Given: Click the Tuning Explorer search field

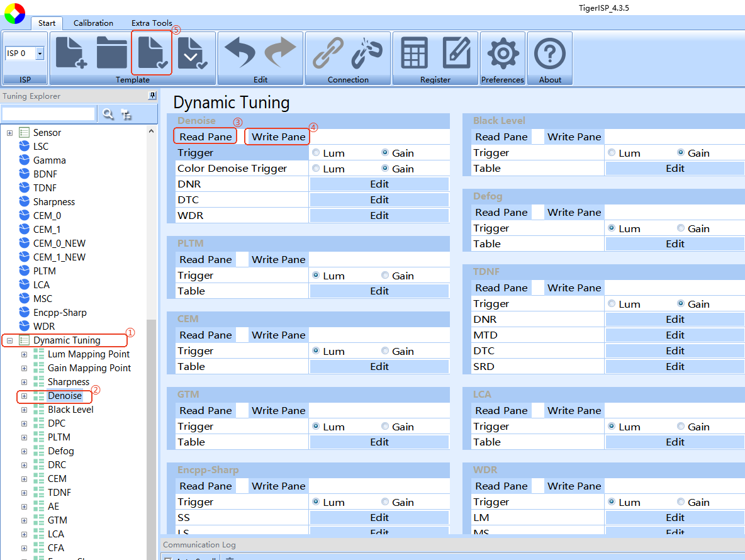Looking at the screenshot, I should click(x=48, y=114).
